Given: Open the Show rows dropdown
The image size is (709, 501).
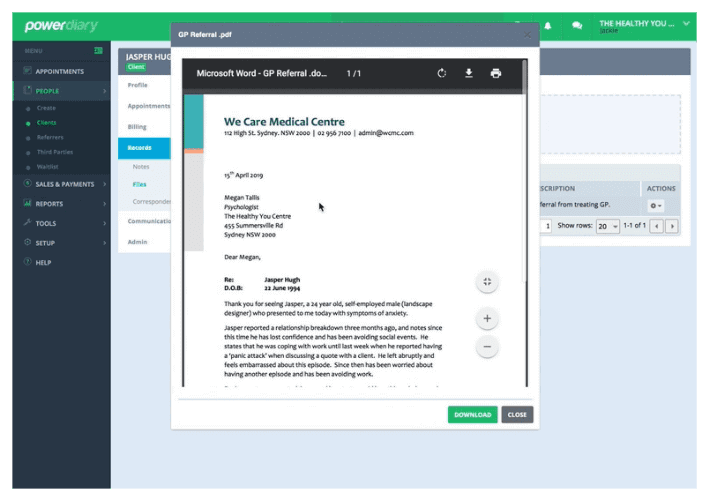Looking at the screenshot, I should point(607,226).
